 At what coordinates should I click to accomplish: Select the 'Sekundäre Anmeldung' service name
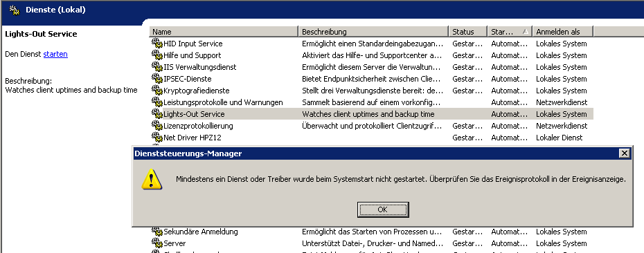[x=200, y=232]
